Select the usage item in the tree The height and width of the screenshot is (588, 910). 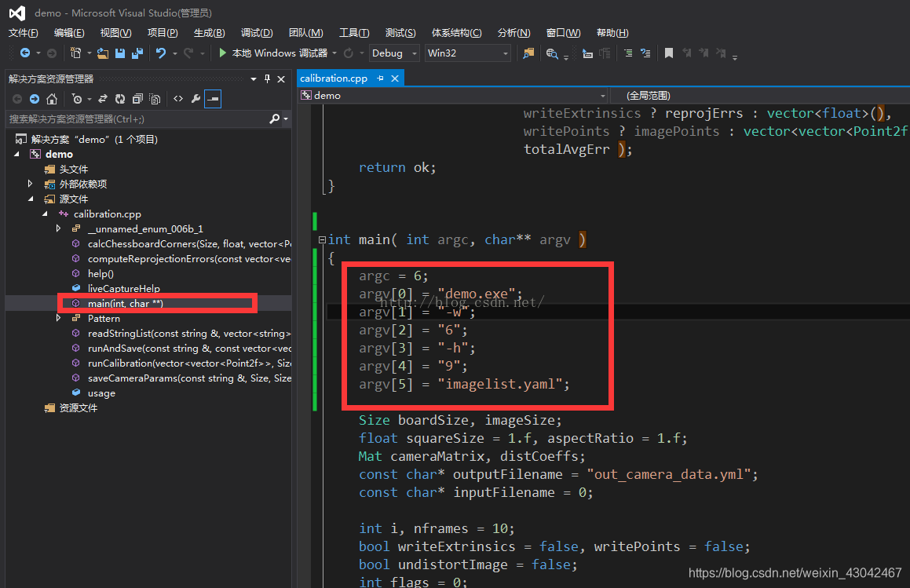(x=101, y=393)
